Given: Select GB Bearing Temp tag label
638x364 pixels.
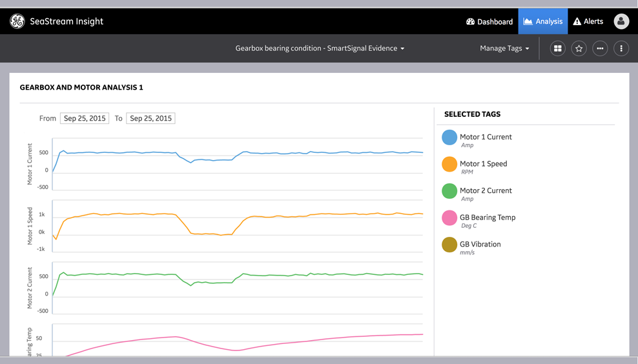Looking at the screenshot, I should click(x=488, y=217).
